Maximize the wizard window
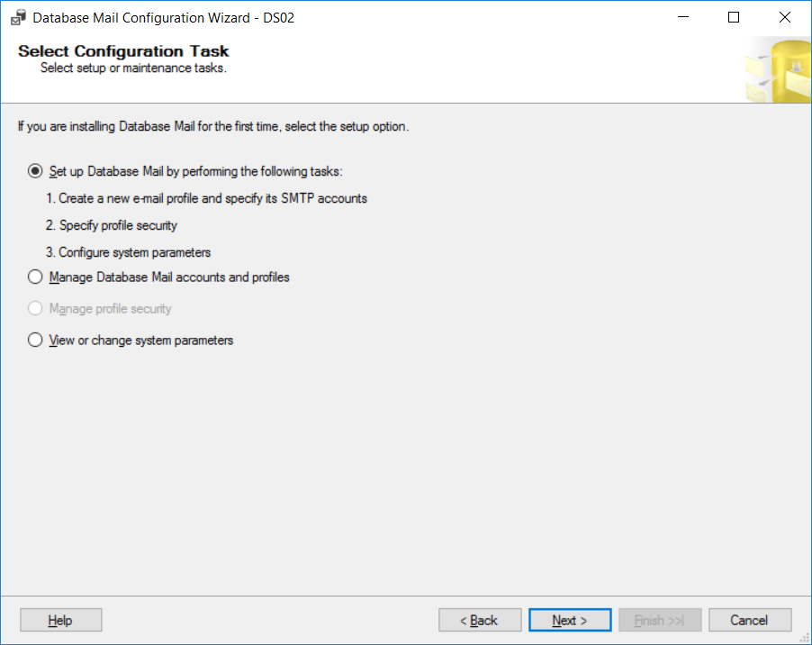Viewport: 812px width, 645px height. pos(734,17)
